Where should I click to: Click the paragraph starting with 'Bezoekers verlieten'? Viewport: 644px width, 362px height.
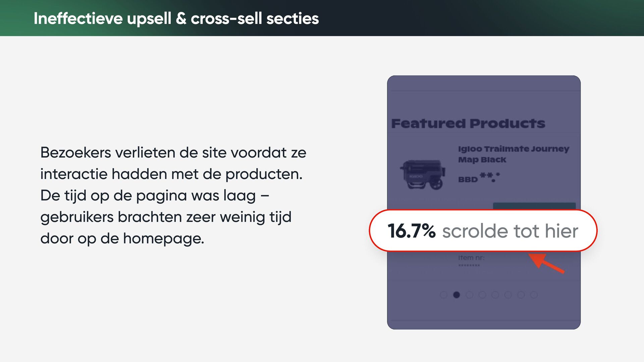pyautogui.click(x=173, y=195)
